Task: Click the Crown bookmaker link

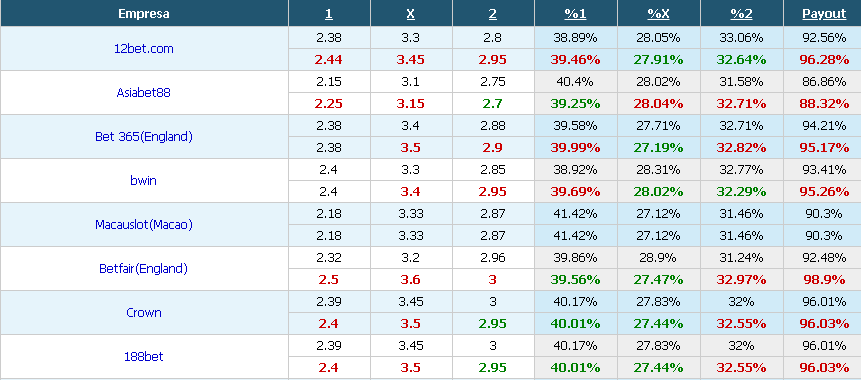Action: point(144,313)
